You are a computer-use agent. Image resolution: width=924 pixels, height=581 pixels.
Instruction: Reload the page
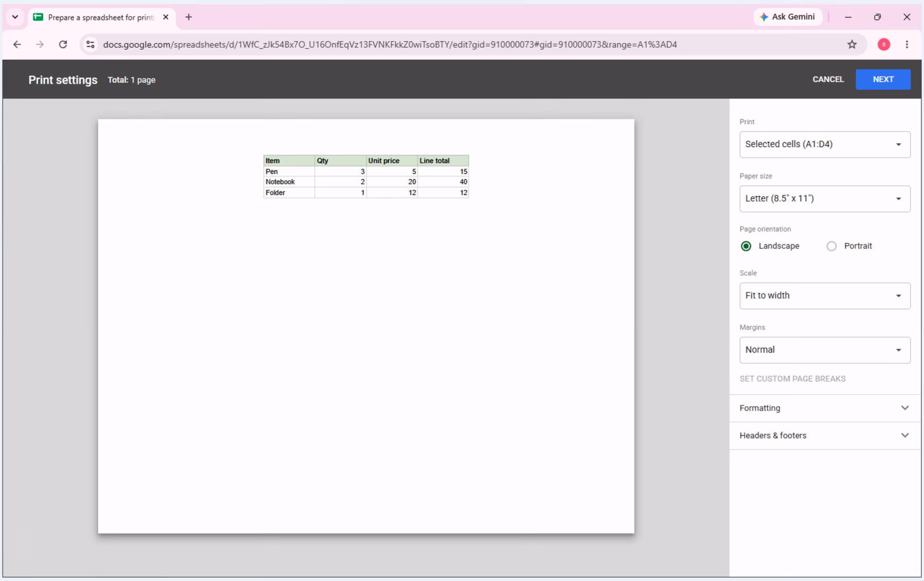[x=63, y=45]
